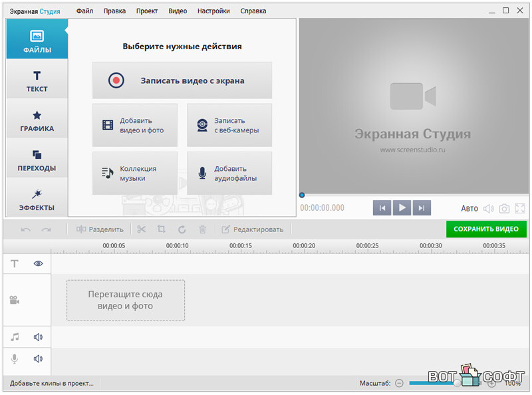Click the video track camera icon
Image resolution: width=532 pixels, height=395 pixels.
tap(14, 300)
